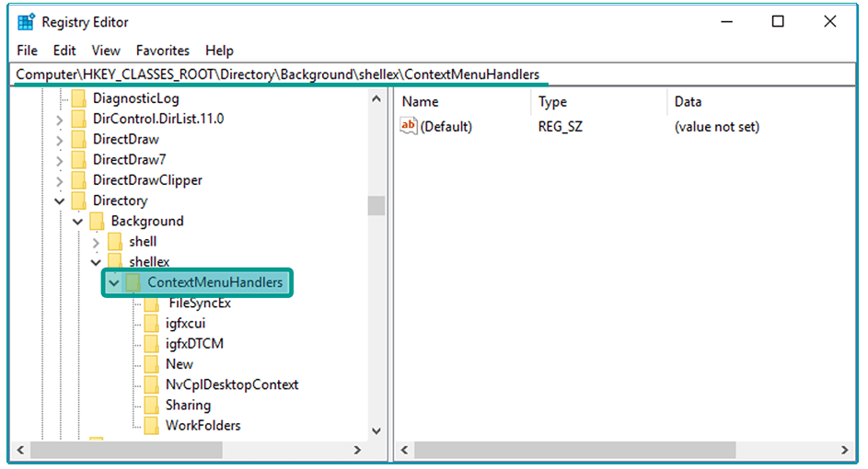Collapse the shellex key

[x=97, y=262]
